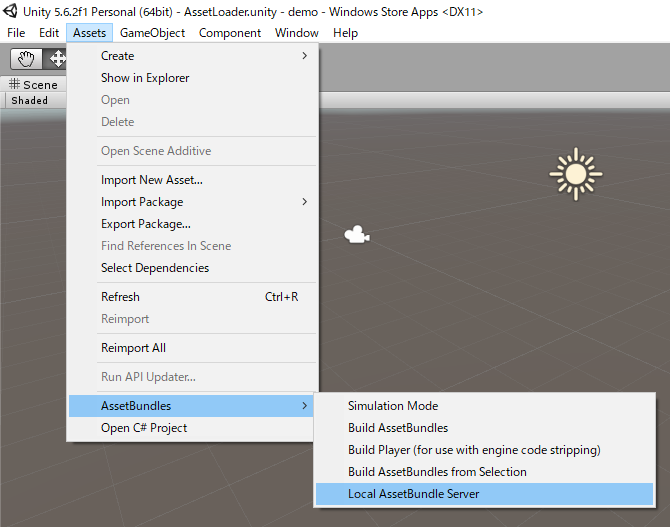Screen dimensions: 670x527
Task: Click the greyed-out Reimport menu entry
Action: point(192,319)
